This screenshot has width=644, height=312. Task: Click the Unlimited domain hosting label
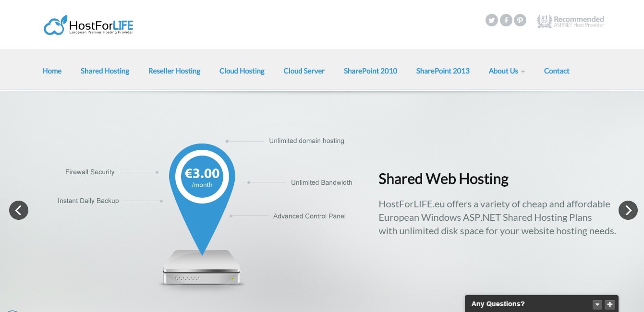pyautogui.click(x=306, y=141)
